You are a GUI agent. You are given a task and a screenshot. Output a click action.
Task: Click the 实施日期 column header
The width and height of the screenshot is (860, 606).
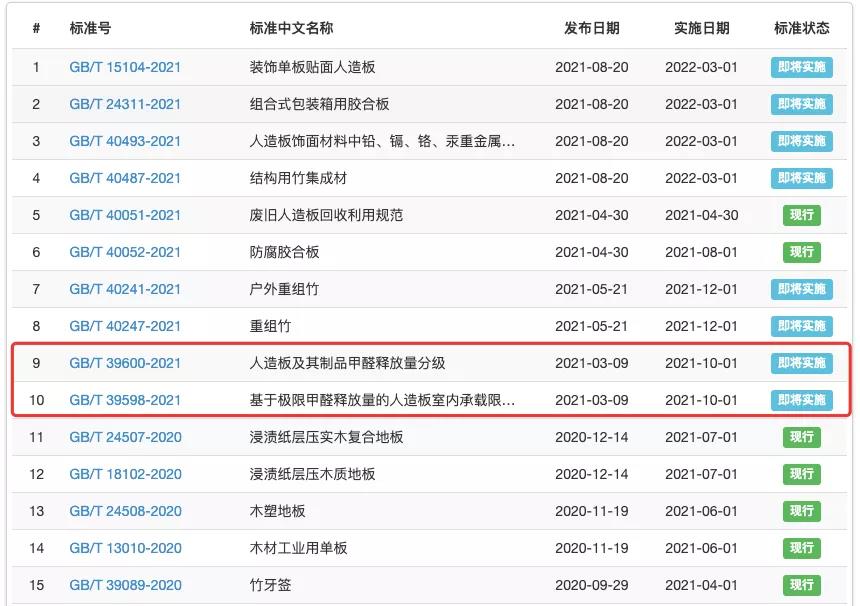point(701,28)
